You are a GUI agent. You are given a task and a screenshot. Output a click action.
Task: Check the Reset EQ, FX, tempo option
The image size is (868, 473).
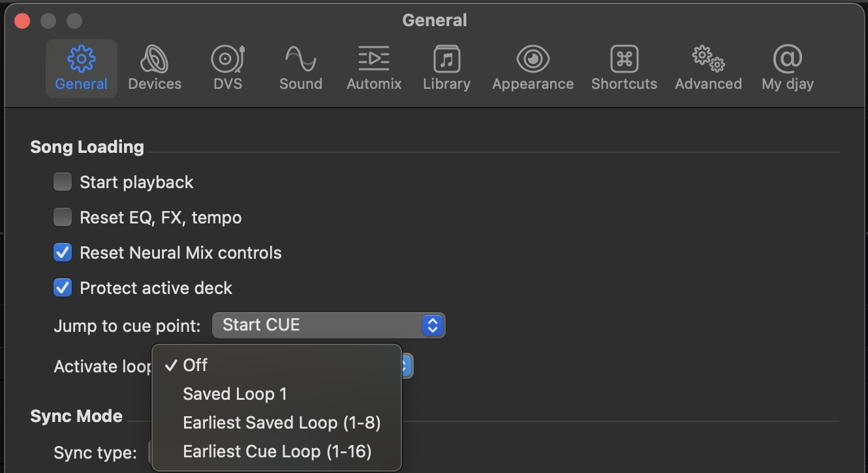(x=62, y=217)
